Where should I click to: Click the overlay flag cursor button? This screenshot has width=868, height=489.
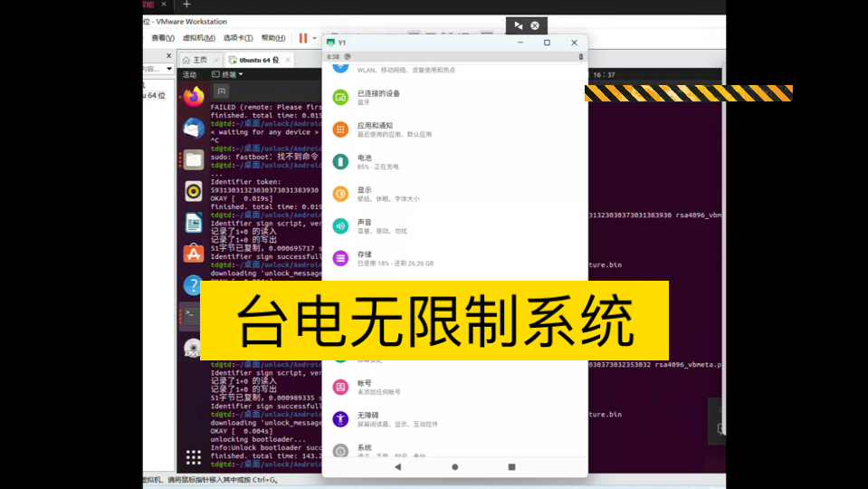(x=518, y=25)
